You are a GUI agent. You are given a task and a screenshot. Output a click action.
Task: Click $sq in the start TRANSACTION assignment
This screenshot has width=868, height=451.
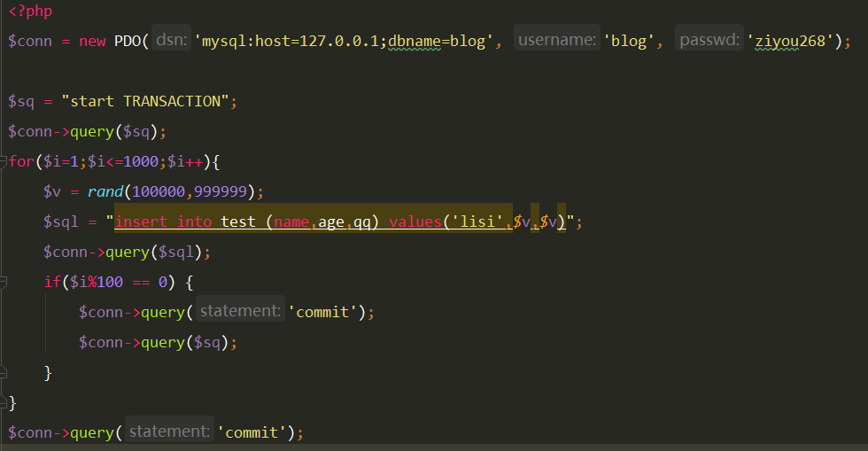coord(21,101)
